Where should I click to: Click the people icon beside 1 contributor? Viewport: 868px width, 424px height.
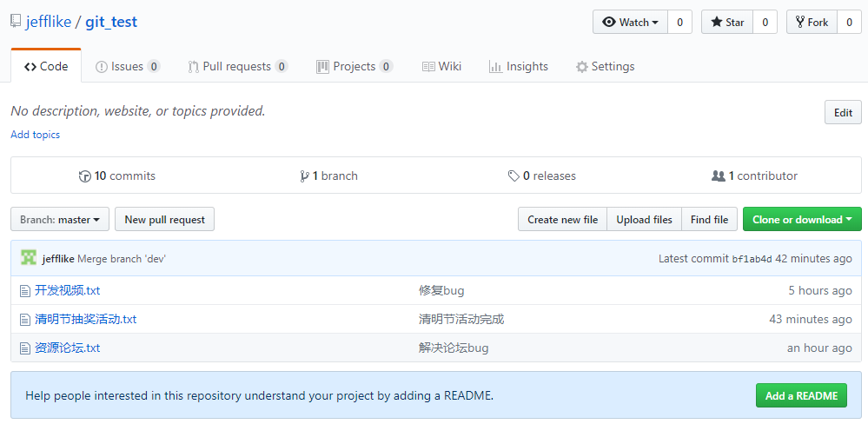point(719,176)
